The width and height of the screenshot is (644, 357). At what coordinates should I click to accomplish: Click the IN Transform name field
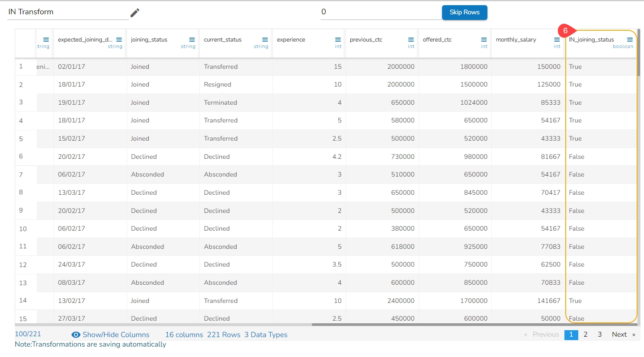tap(67, 12)
